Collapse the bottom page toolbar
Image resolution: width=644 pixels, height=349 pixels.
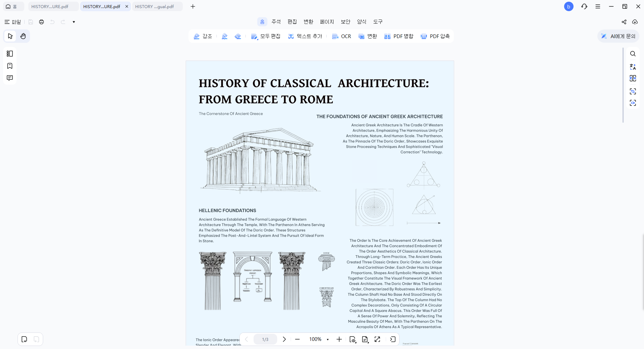(393, 339)
